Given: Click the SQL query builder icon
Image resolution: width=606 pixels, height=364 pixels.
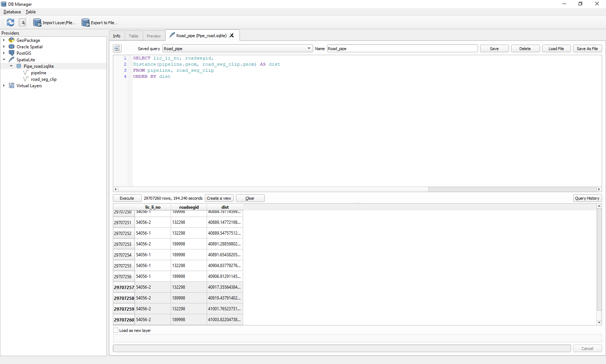Looking at the screenshot, I should 117,48.
